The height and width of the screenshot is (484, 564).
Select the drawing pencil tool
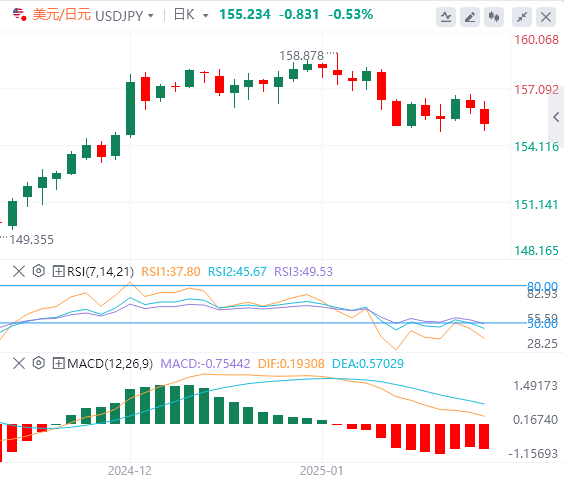tap(470, 17)
